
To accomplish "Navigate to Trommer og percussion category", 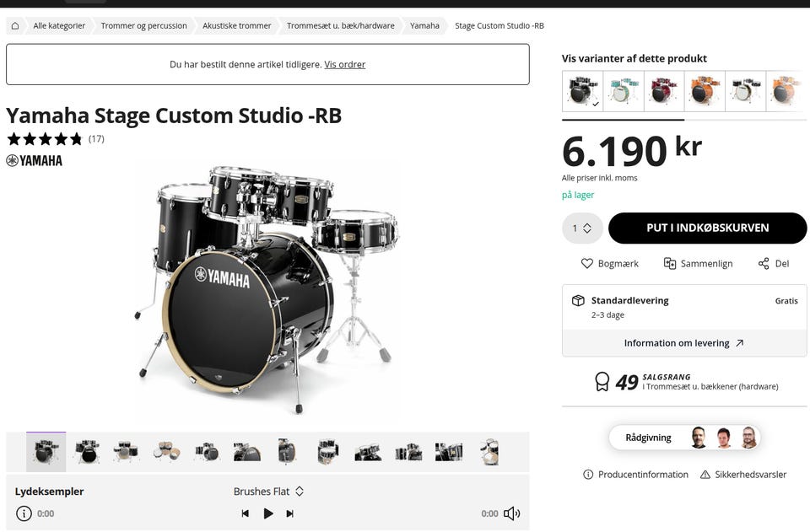I will (x=143, y=26).
